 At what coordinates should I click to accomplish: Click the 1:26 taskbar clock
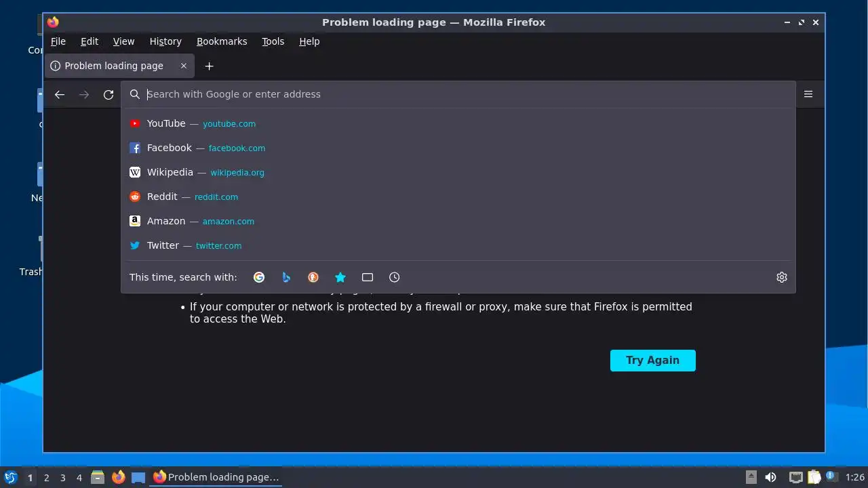pyautogui.click(x=855, y=477)
